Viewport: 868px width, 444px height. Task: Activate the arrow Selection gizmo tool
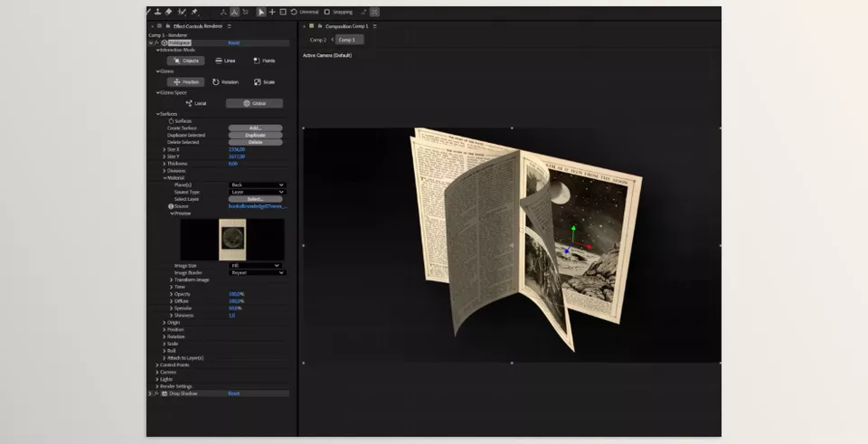coord(261,12)
